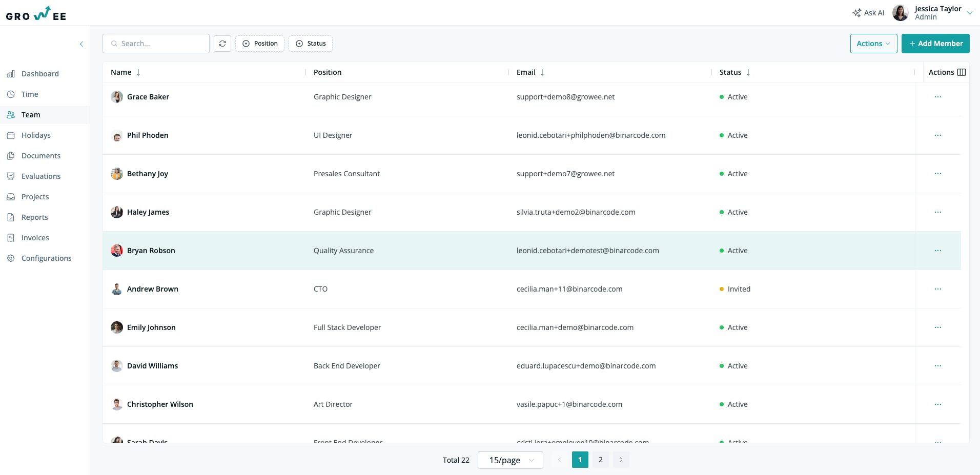Add a Status filter

pos(311,44)
